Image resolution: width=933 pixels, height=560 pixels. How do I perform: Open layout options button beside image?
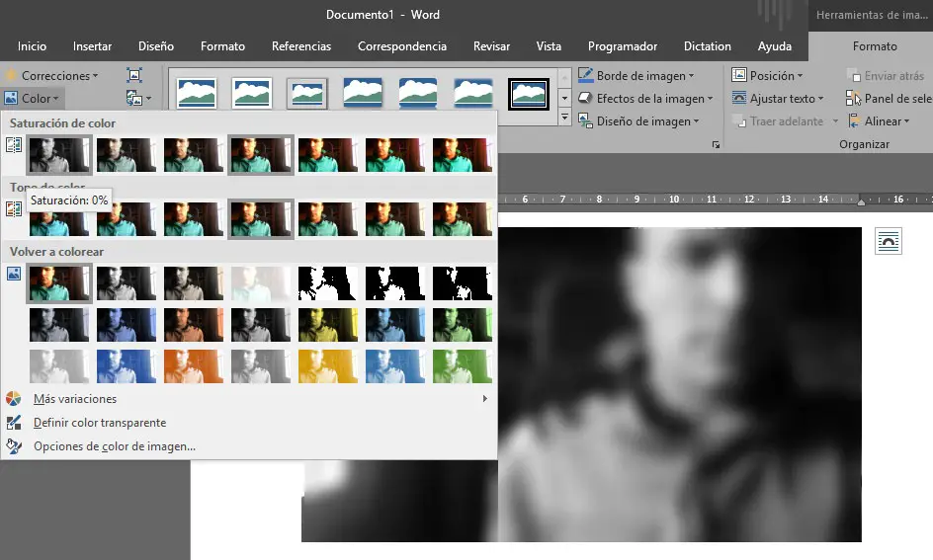888,241
